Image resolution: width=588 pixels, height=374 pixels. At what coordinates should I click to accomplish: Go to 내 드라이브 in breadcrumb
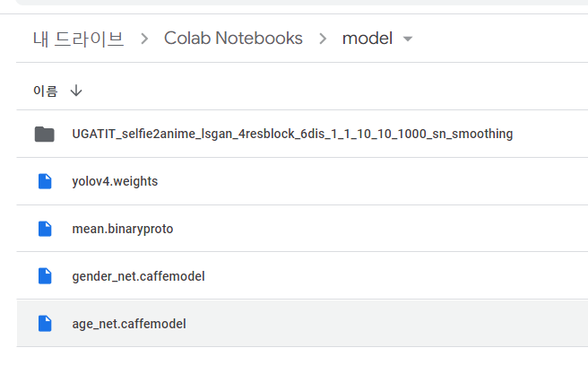coord(78,39)
